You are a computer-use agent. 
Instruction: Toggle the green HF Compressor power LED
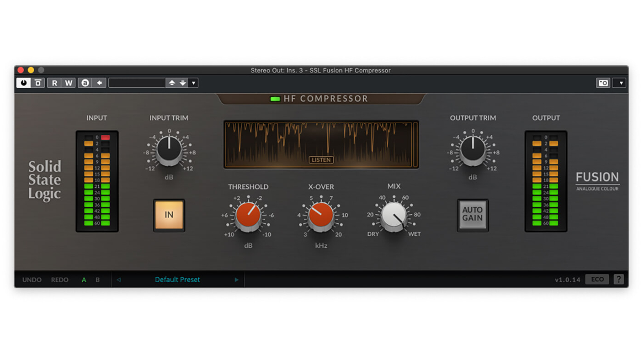[275, 99]
